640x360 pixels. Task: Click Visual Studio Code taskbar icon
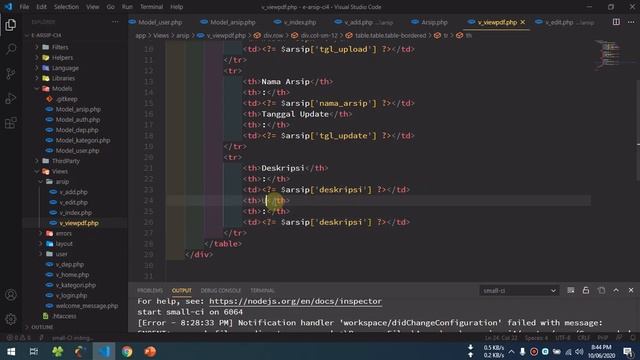point(104,351)
